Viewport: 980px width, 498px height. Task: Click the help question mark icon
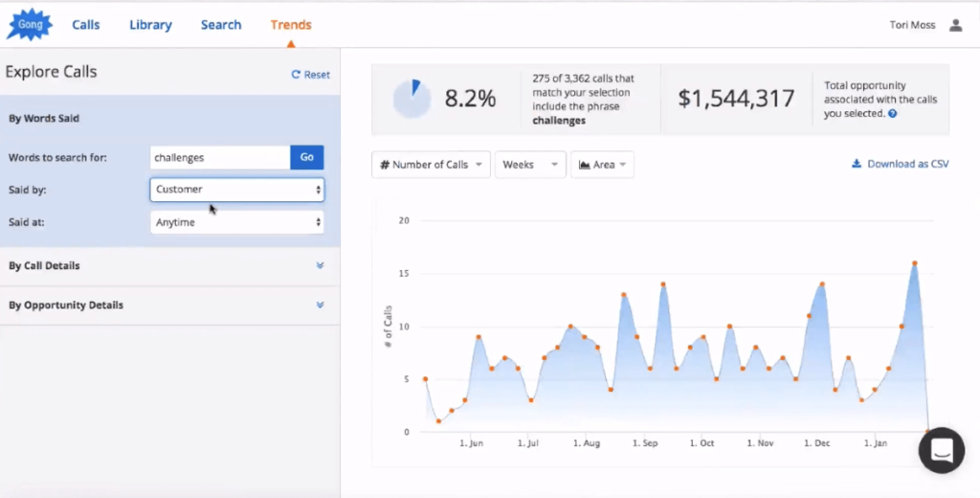893,114
